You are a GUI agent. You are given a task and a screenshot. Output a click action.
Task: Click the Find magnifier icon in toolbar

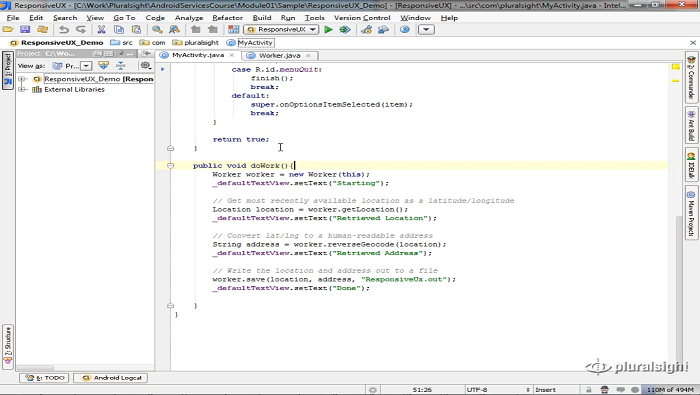[x=157, y=29]
